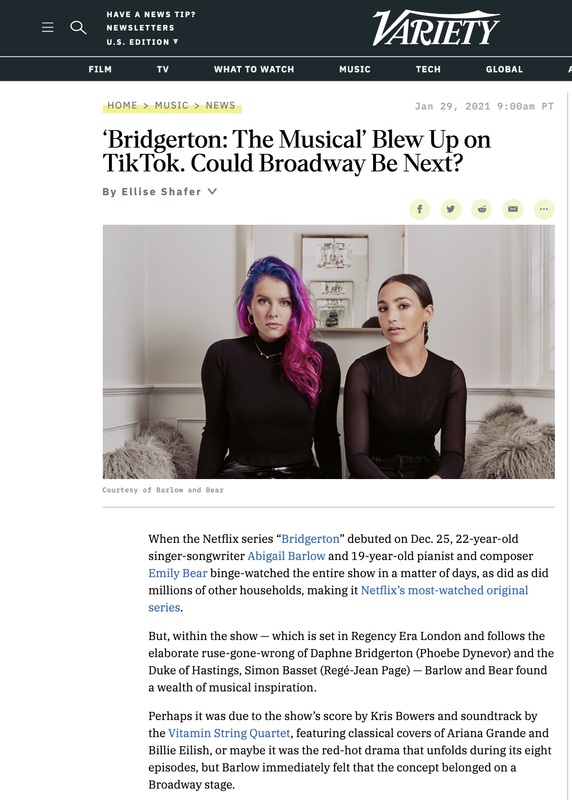Expand author Ellise Shafer details chevron
The image size is (572, 800).
click(212, 191)
